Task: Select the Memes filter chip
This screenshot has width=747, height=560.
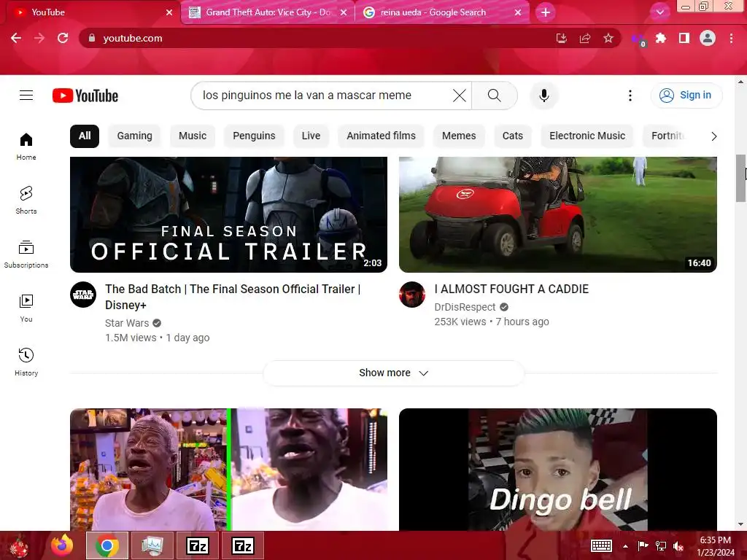Action: click(x=459, y=136)
